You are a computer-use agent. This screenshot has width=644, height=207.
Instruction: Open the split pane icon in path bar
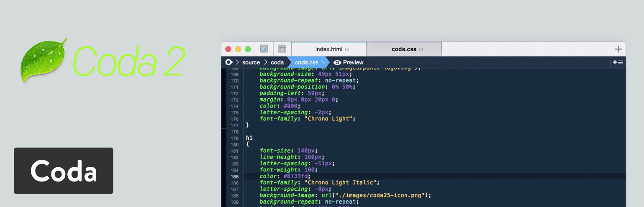(618, 62)
